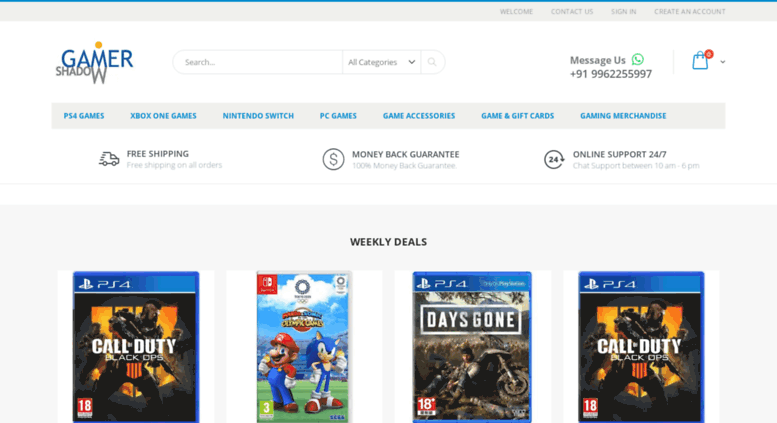Open the shopping bag cart icon
The image size is (777, 423).
coord(700,60)
